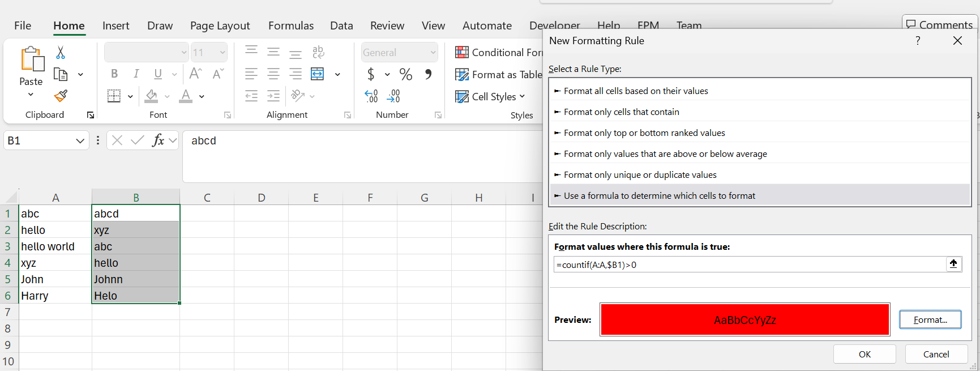Switch to the Review tab
This screenshot has height=371, width=980.
(387, 25)
